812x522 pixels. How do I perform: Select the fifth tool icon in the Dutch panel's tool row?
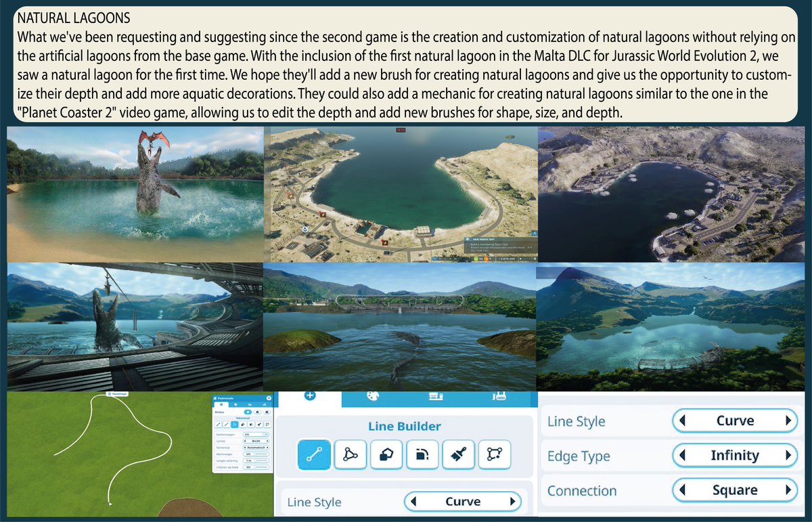pos(251,425)
